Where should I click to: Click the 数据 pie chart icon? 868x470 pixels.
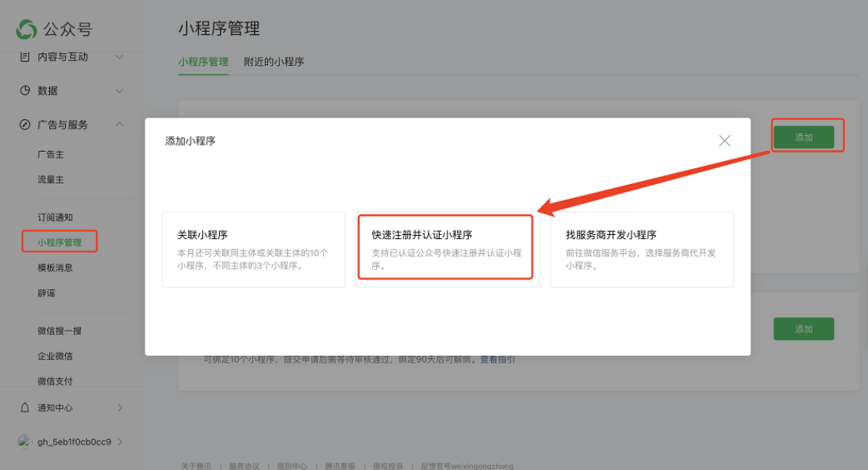pos(25,91)
